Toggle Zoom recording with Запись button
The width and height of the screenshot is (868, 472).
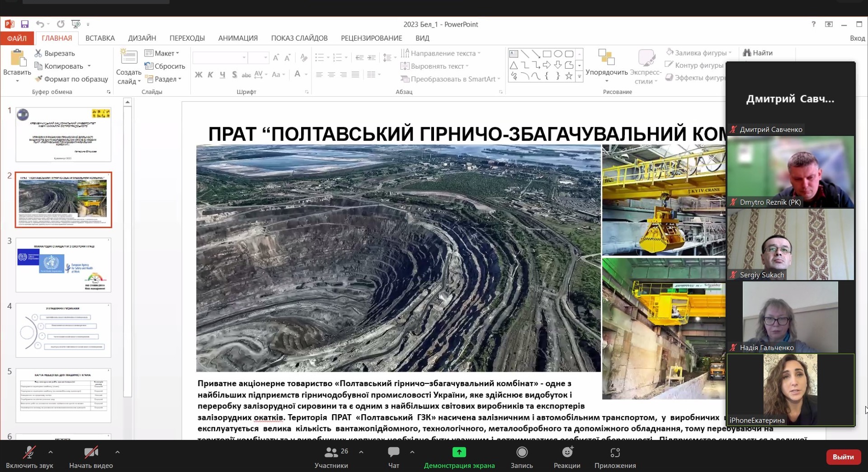coord(522,457)
